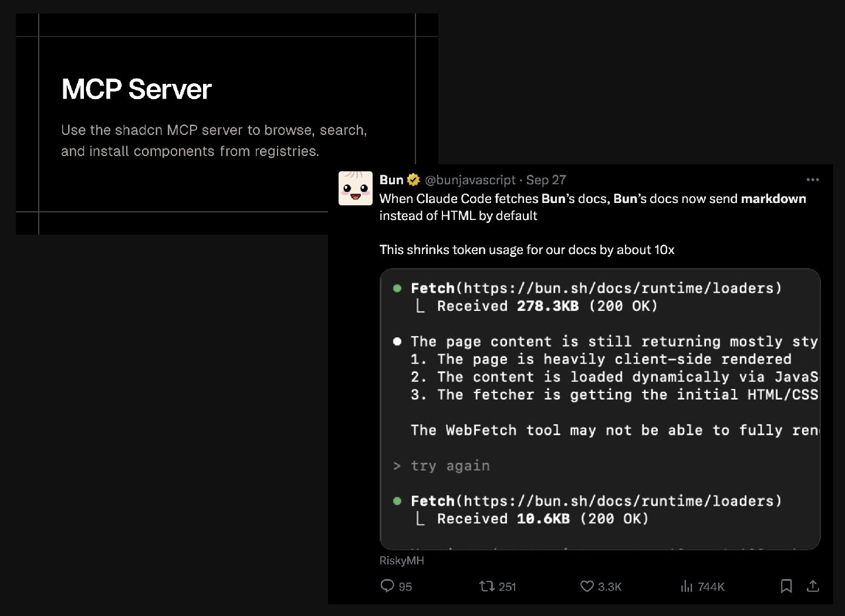Click the 'fetcher is getting the initial HTML/CSS' line
The width and height of the screenshot is (845, 616).
(x=614, y=394)
